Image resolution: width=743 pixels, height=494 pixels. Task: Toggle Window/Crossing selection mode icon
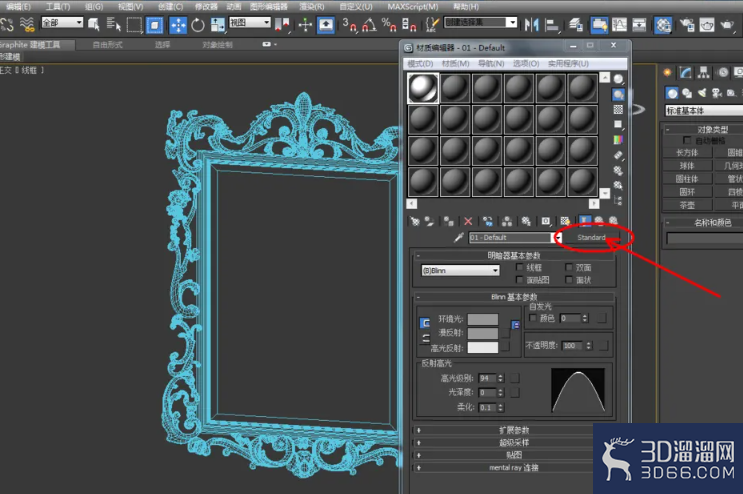[154, 25]
